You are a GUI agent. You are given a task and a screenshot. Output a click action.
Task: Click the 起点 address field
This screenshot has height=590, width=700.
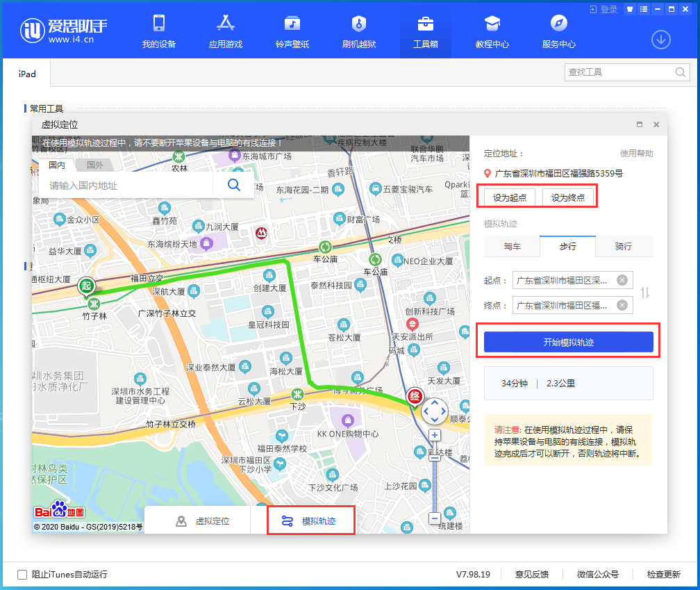[x=572, y=281]
